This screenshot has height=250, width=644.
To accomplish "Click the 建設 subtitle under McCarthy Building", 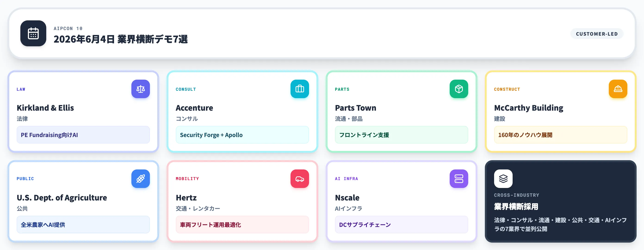I will coord(499,119).
